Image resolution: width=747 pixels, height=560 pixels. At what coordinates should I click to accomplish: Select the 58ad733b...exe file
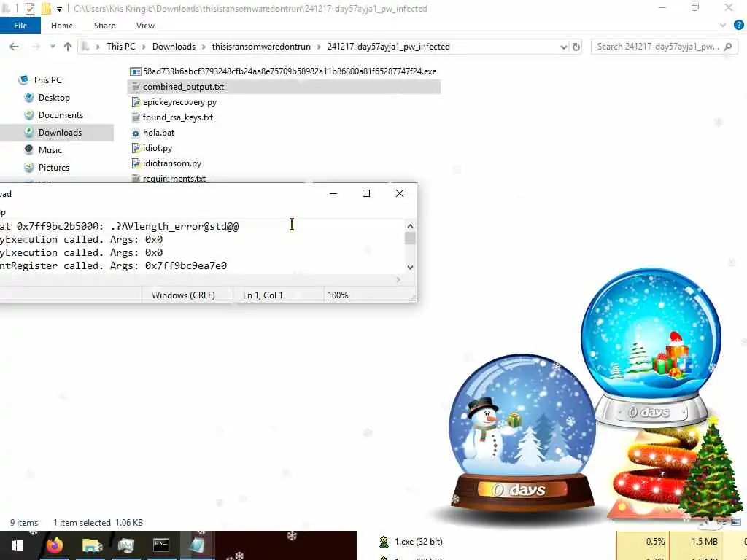(x=283, y=71)
